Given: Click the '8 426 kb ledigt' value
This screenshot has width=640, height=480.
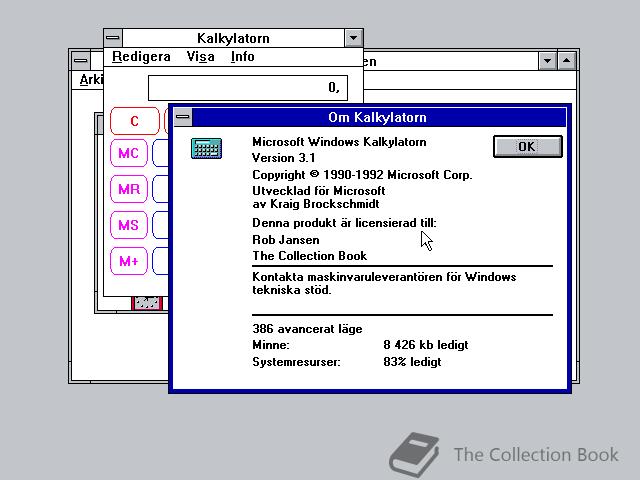Looking at the screenshot, I should (x=426, y=345).
